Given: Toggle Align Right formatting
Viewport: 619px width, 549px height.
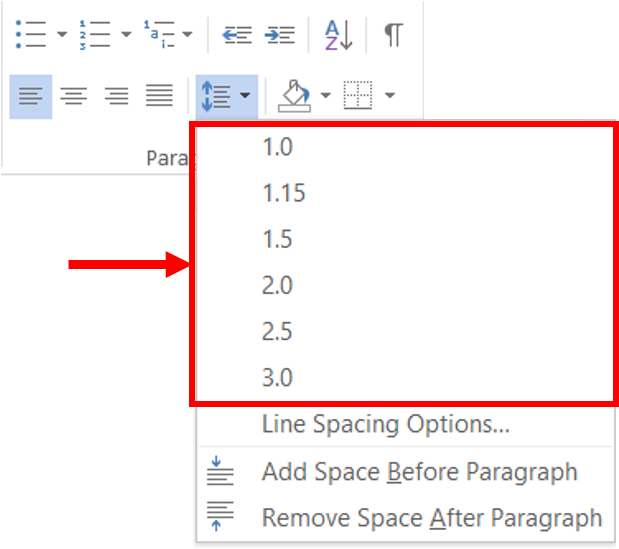Looking at the screenshot, I should point(116,96).
